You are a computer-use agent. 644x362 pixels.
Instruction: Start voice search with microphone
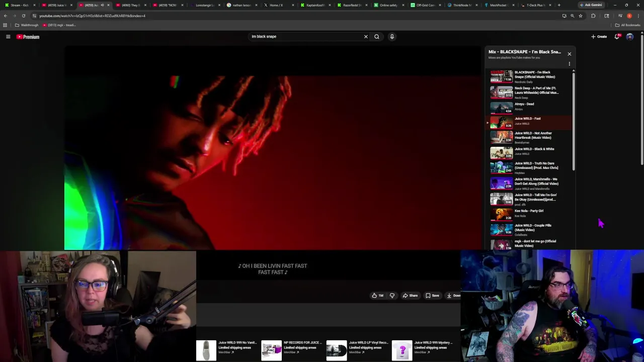(x=392, y=37)
